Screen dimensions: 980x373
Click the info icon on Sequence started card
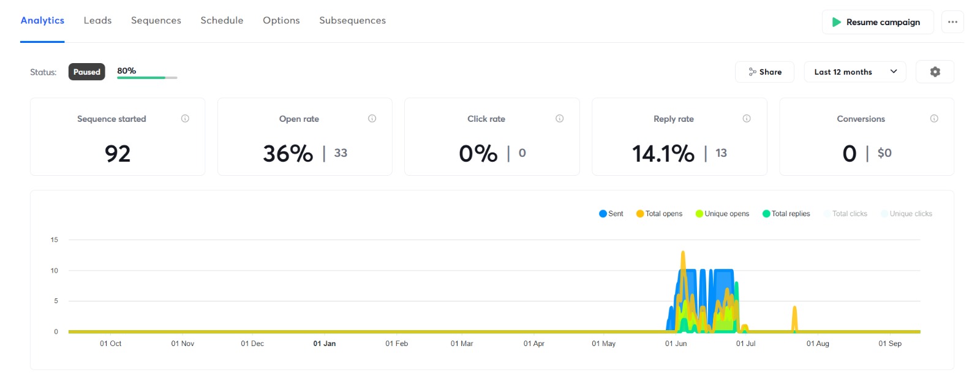185,119
